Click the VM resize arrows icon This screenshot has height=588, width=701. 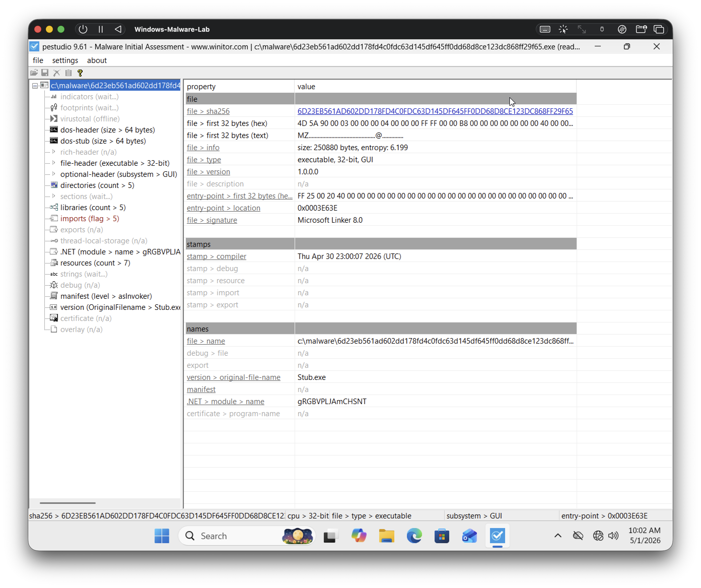tap(582, 29)
